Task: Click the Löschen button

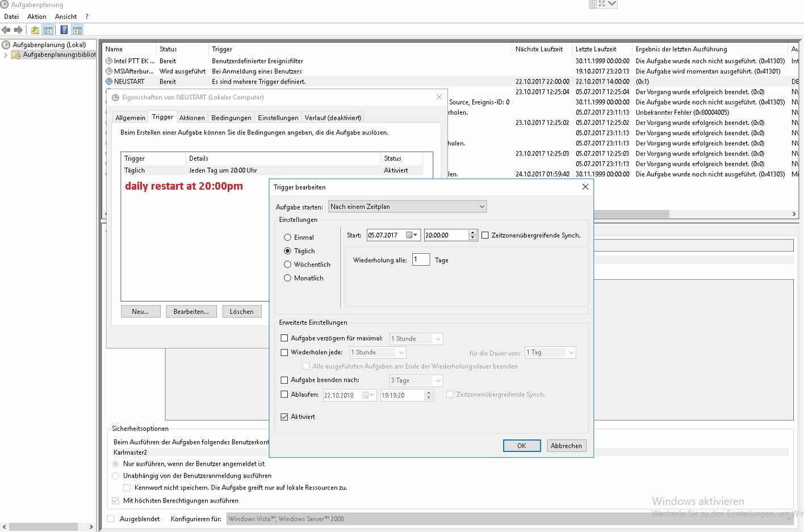Action: pos(242,312)
